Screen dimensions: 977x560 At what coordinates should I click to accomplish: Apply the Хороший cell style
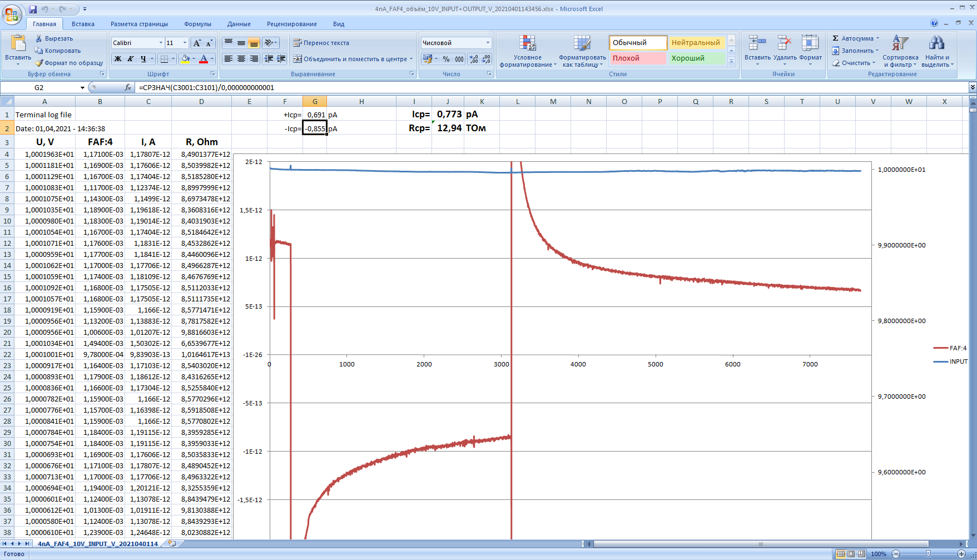697,58
